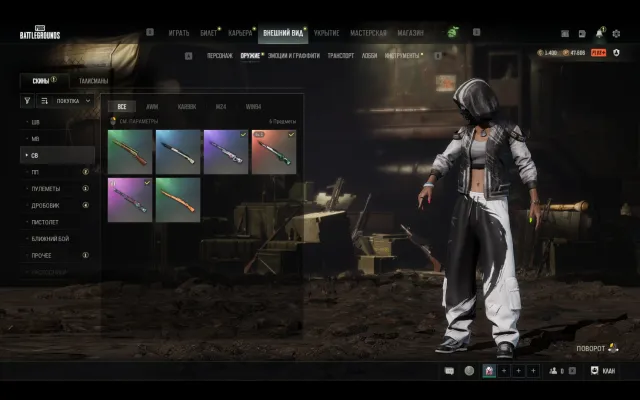Click the key hint icon left of ПЕРСОНАЖ
This screenshot has width=640, height=400.
[x=188, y=56]
